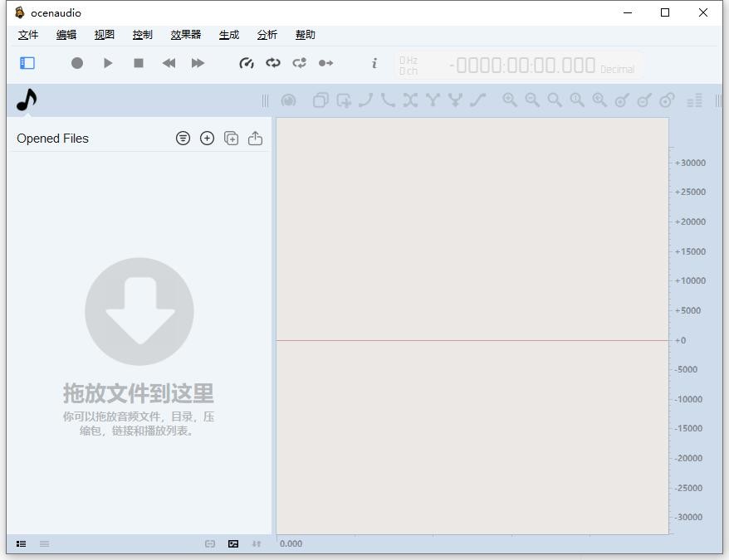The width and height of the screenshot is (729, 560).
Task: Click the Fast Forward button
Action: 198,63
